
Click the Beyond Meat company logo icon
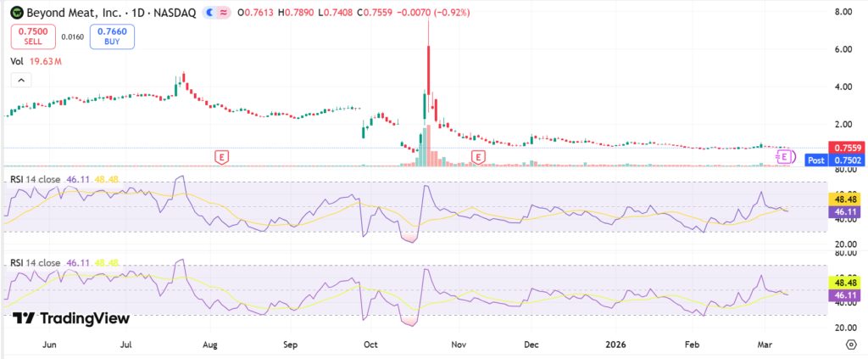[16, 13]
